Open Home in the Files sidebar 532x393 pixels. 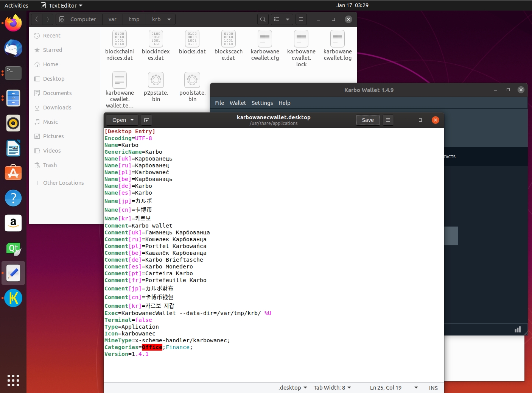pyautogui.click(x=64, y=64)
